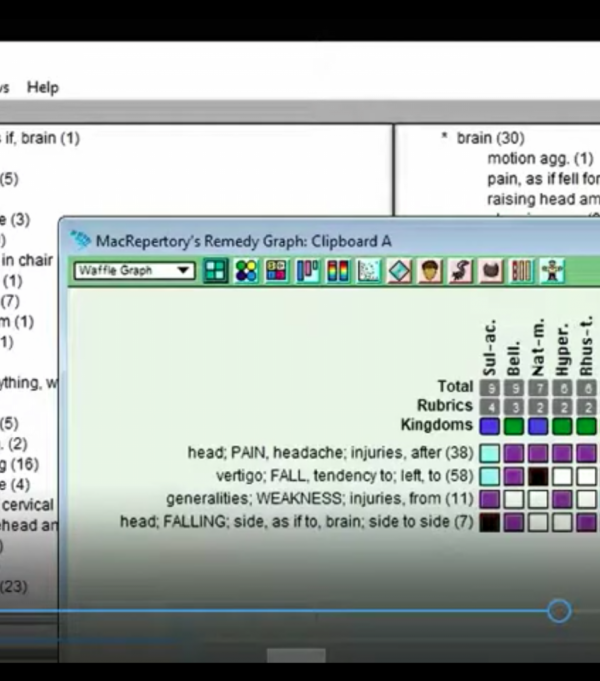Click Sul-ac. cyan cell in headache injuries row

[x=490, y=453]
